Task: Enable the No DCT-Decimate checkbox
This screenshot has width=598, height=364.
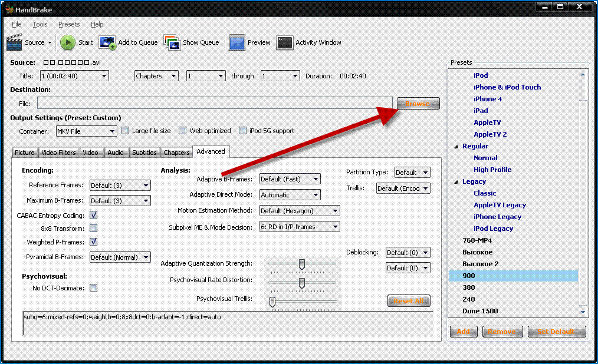Action: point(93,288)
